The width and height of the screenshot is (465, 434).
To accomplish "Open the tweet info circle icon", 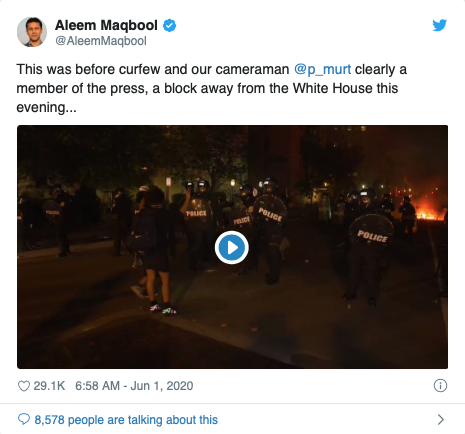I will pos(440,386).
